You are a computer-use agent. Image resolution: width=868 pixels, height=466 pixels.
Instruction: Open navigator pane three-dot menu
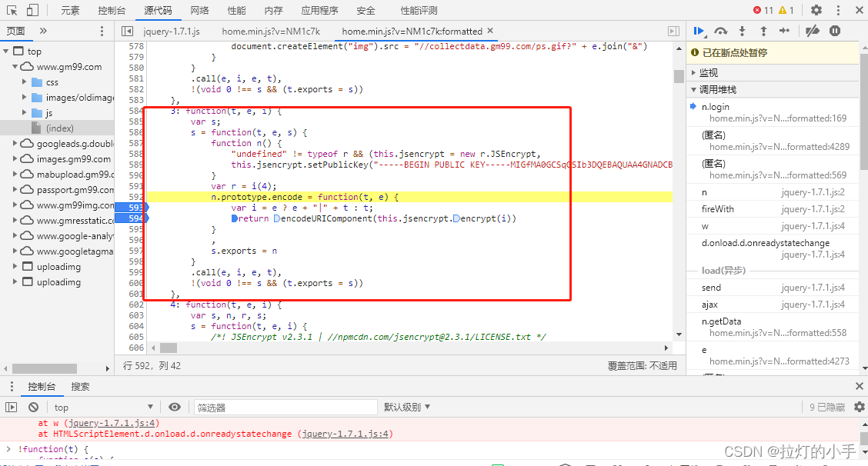click(x=102, y=31)
